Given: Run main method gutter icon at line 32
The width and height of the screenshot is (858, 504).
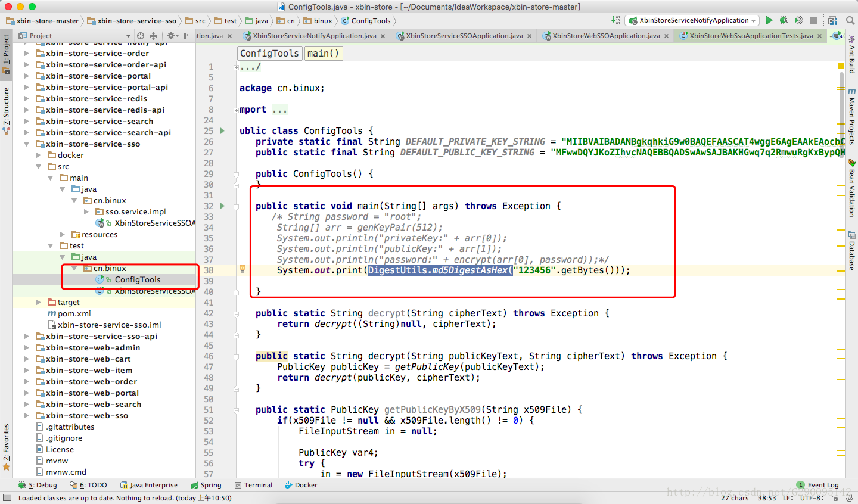Looking at the screenshot, I should click(x=222, y=206).
